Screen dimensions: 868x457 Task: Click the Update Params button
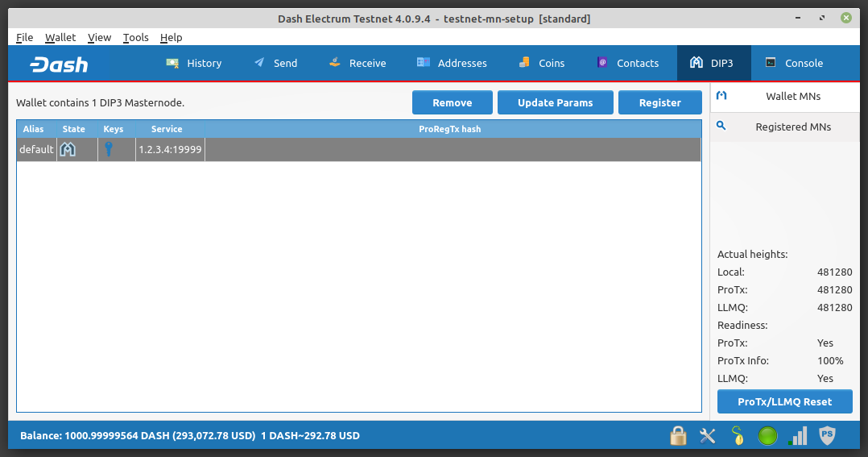(555, 102)
